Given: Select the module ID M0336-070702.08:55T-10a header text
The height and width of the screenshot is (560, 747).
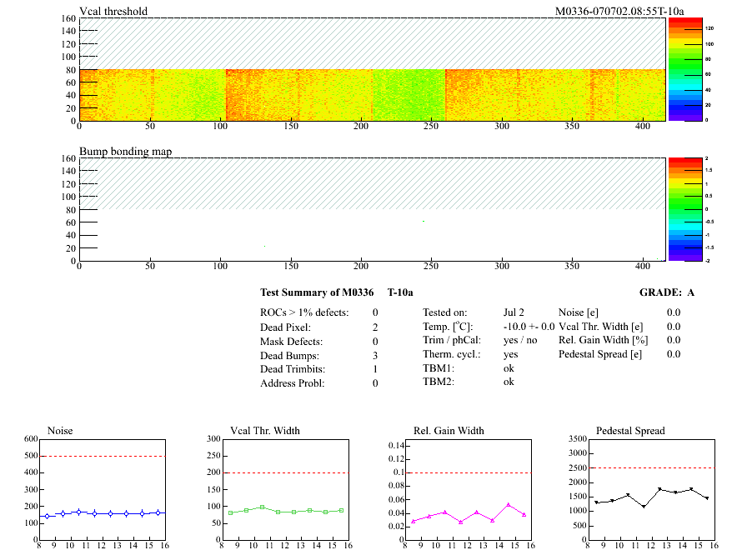Looking at the screenshot, I should 619,11.
